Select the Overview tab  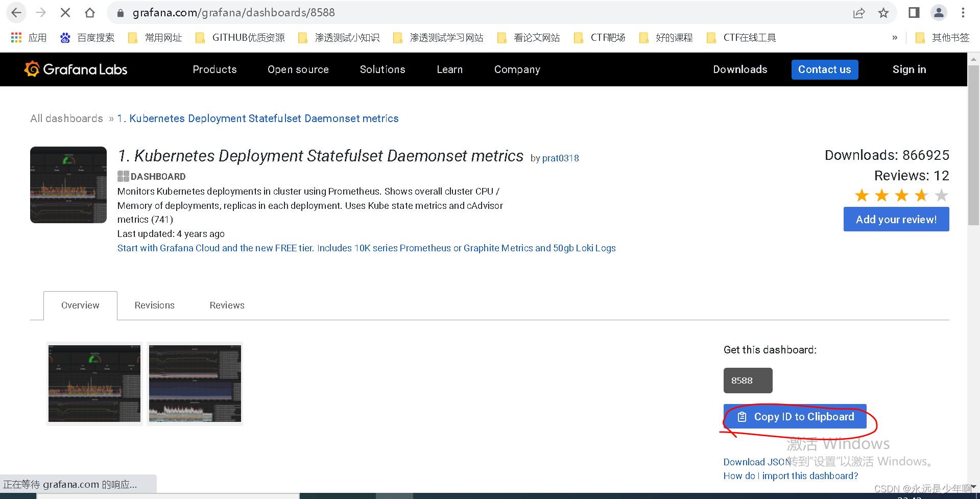pyautogui.click(x=80, y=305)
